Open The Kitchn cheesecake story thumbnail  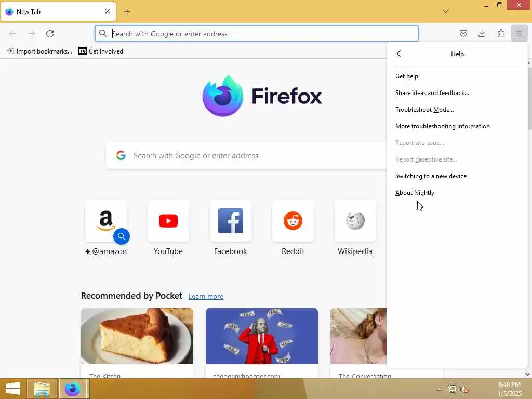pos(137,336)
